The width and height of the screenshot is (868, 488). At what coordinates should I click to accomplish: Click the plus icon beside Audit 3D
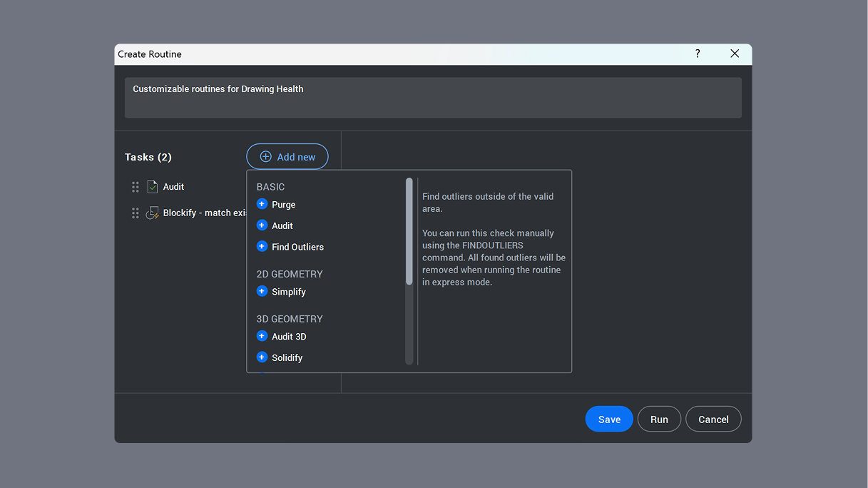pyautogui.click(x=262, y=337)
